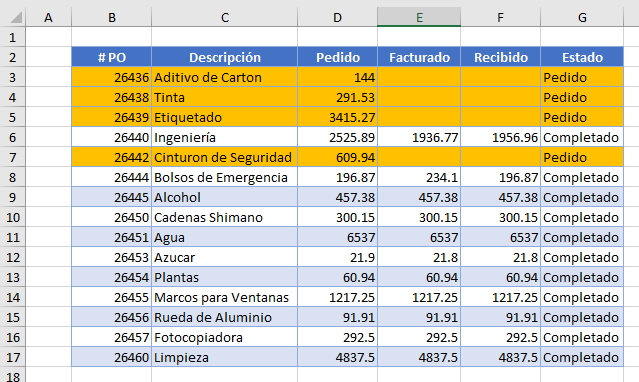This screenshot has width=639, height=382.
Task: Select highlighted column E header
Action: pos(419,18)
